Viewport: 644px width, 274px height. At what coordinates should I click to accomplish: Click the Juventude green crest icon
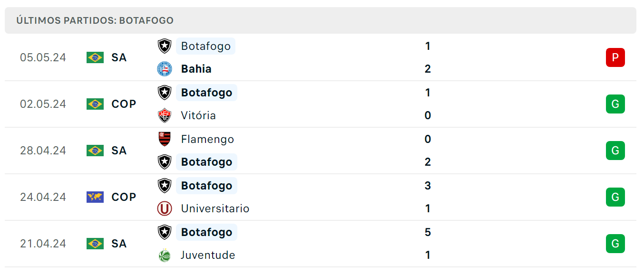tap(165, 255)
